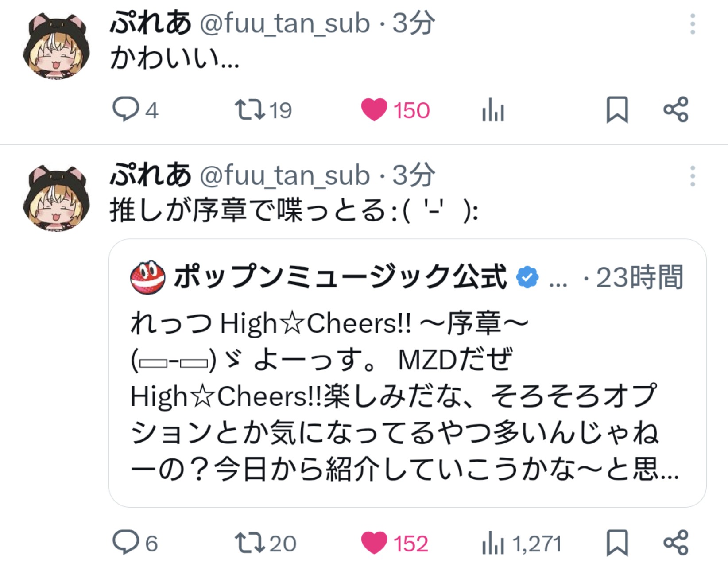Reply to the tweet with 6 comments
The image size is (728, 567).
pyautogui.click(x=135, y=543)
